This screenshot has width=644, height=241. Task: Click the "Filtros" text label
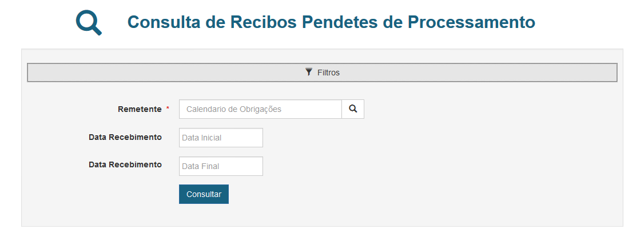click(328, 73)
